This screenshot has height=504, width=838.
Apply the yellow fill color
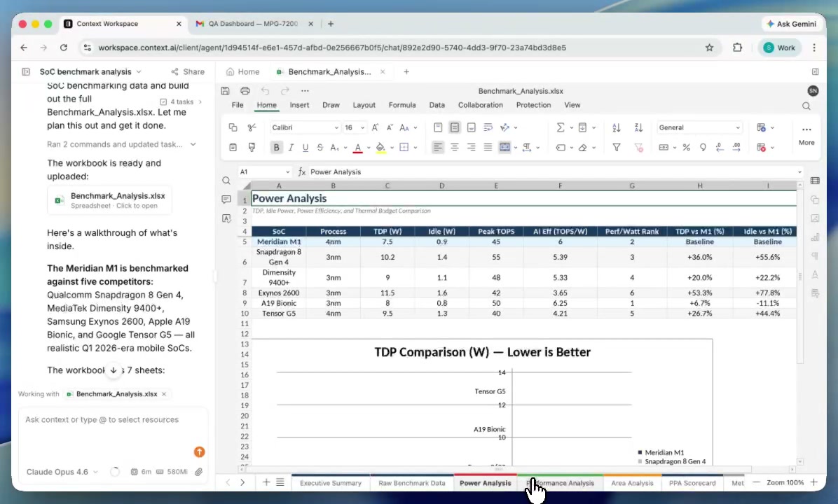380,148
